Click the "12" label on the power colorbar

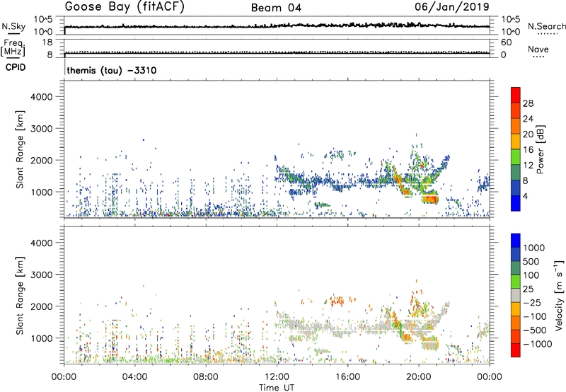[x=528, y=166]
